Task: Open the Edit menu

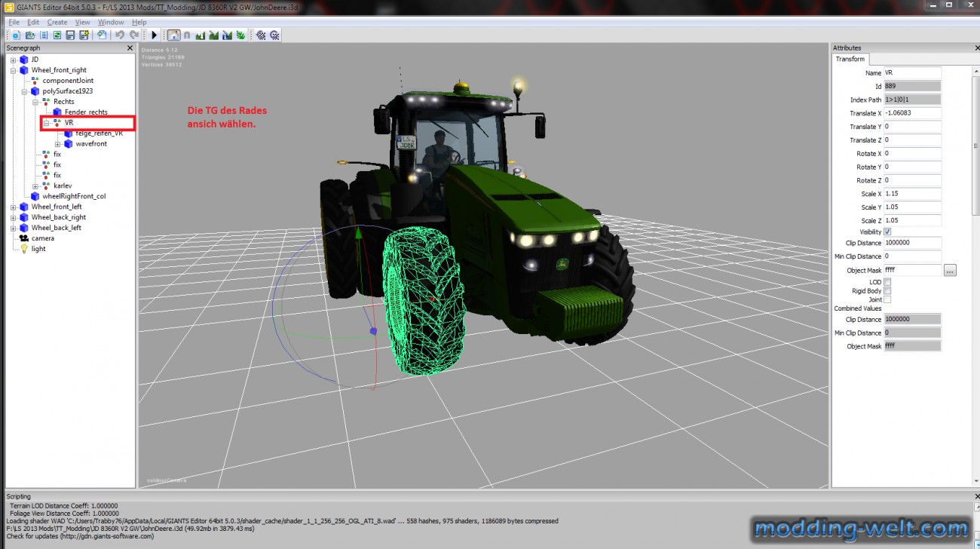Action: tap(33, 22)
